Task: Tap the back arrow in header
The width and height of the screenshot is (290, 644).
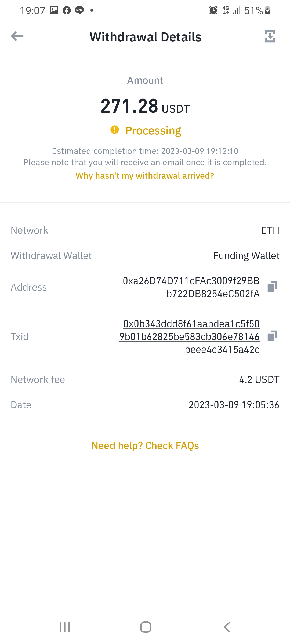Action: coord(17,36)
